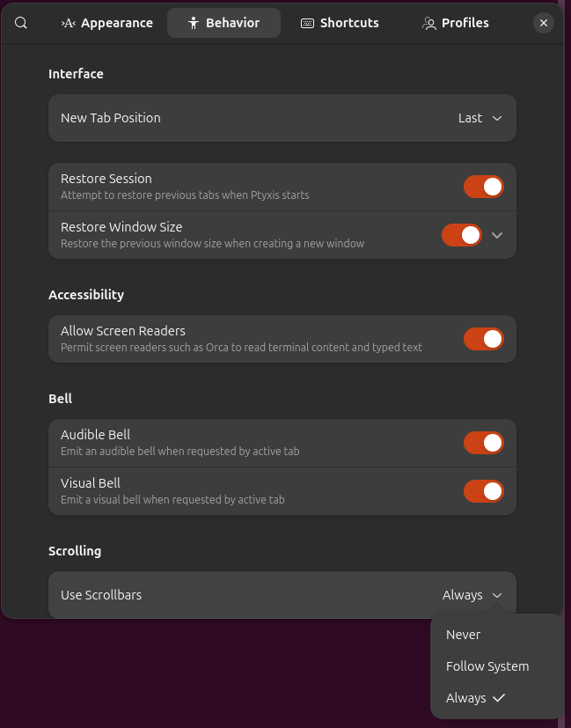Close the preferences window
The height and width of the screenshot is (728, 571).
(543, 23)
